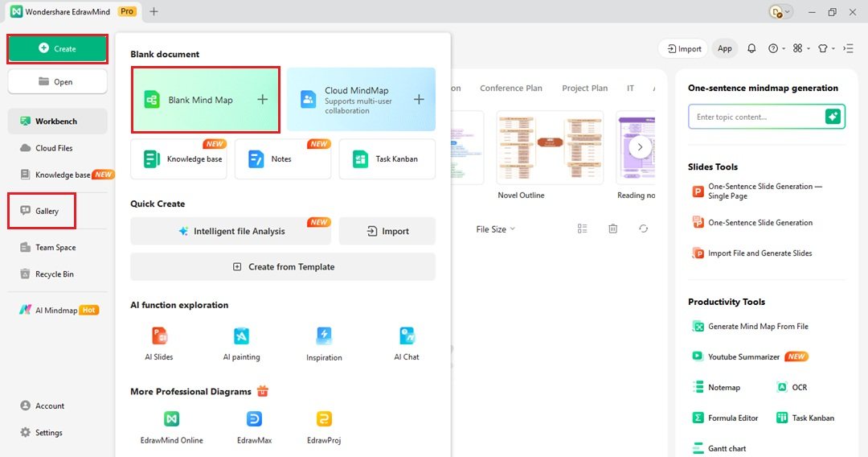The height and width of the screenshot is (457, 868).
Task: Launch EdrawMind Online
Action: point(172,427)
